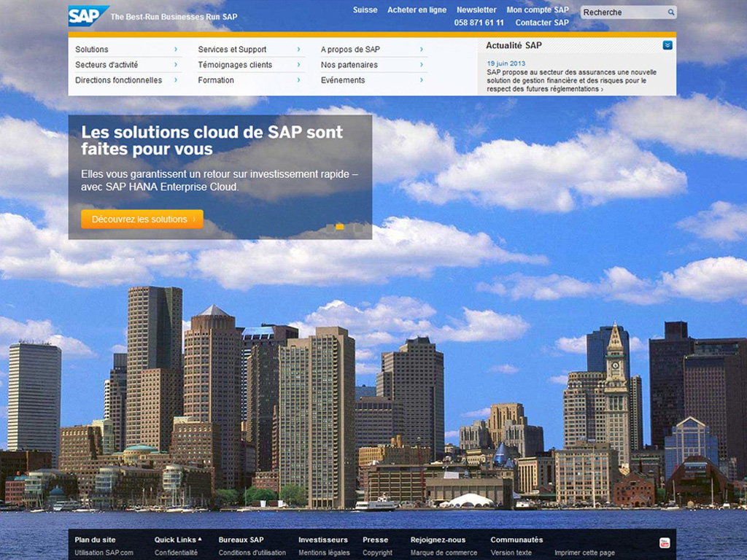Open Nos partenaires menu
This screenshot has height=560, width=747.
coord(349,65)
